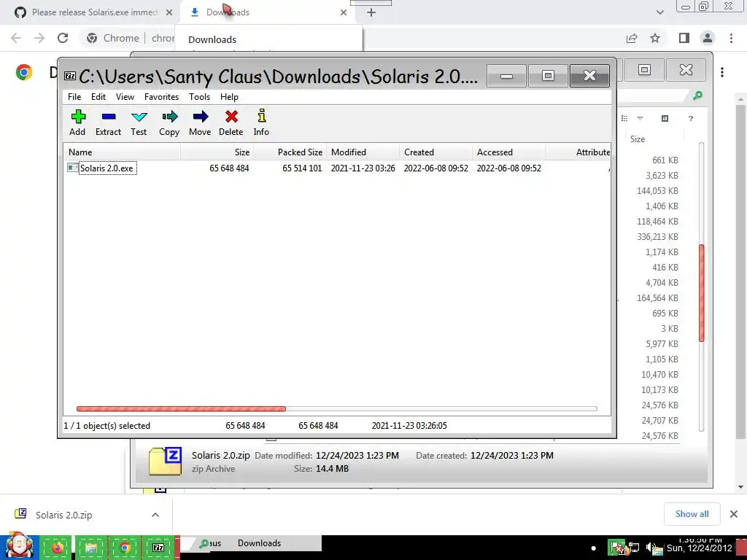Click the 7-Zip horizontal scrollbar thumb
The image size is (747, 560).
point(181,408)
